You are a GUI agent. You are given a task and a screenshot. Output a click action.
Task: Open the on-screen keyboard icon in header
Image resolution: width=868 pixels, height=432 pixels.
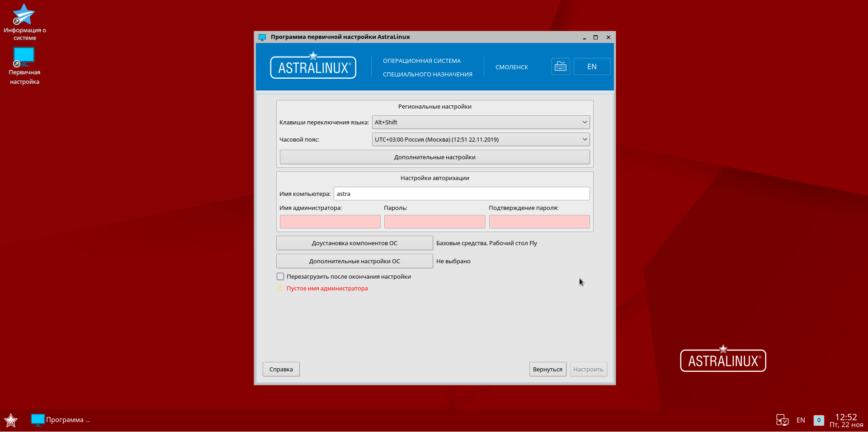pos(560,66)
